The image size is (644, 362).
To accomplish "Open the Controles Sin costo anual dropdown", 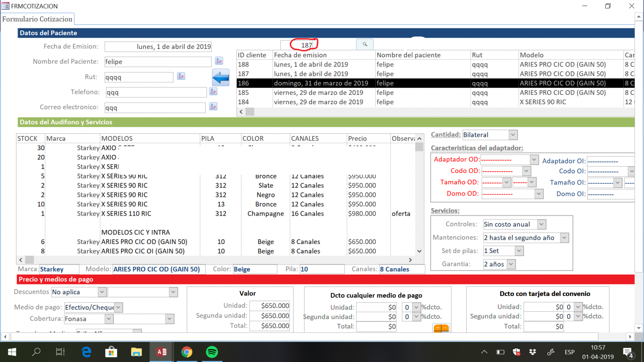I will 542,224.
